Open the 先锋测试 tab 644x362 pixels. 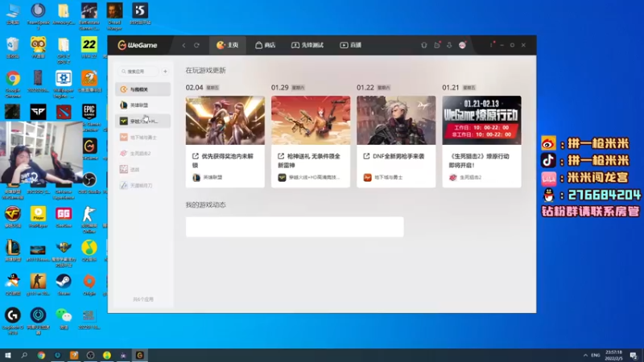tap(308, 45)
